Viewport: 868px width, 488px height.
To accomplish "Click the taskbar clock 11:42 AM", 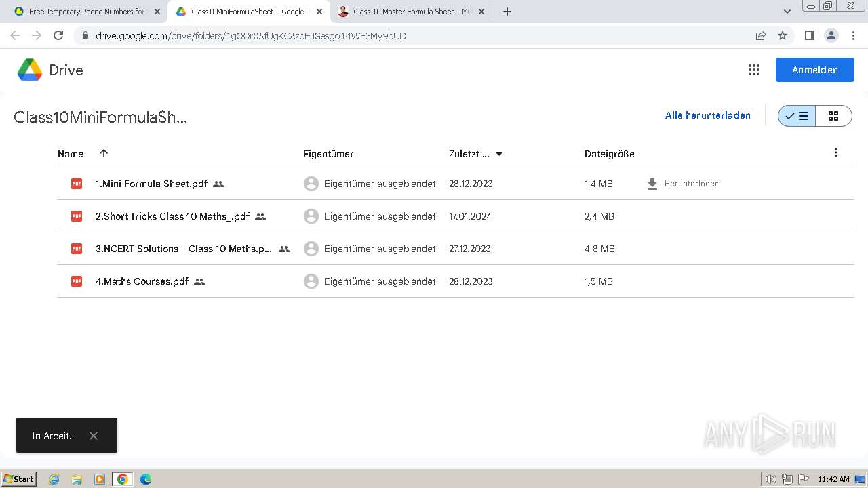I will tap(833, 479).
